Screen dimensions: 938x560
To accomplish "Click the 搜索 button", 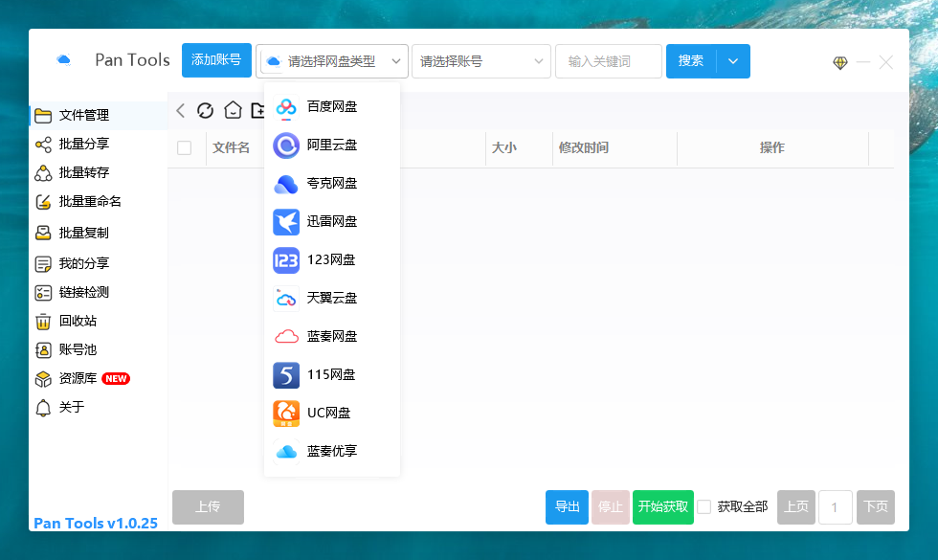I will (x=691, y=61).
